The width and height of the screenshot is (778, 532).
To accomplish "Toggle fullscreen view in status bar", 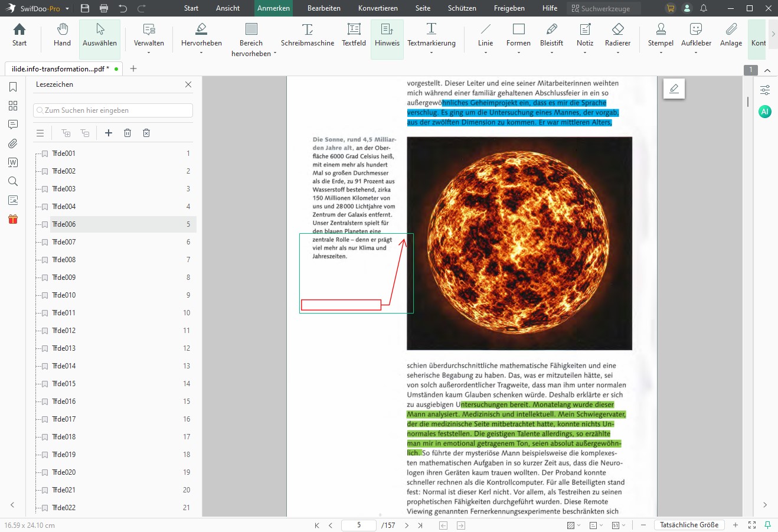I will (x=751, y=524).
